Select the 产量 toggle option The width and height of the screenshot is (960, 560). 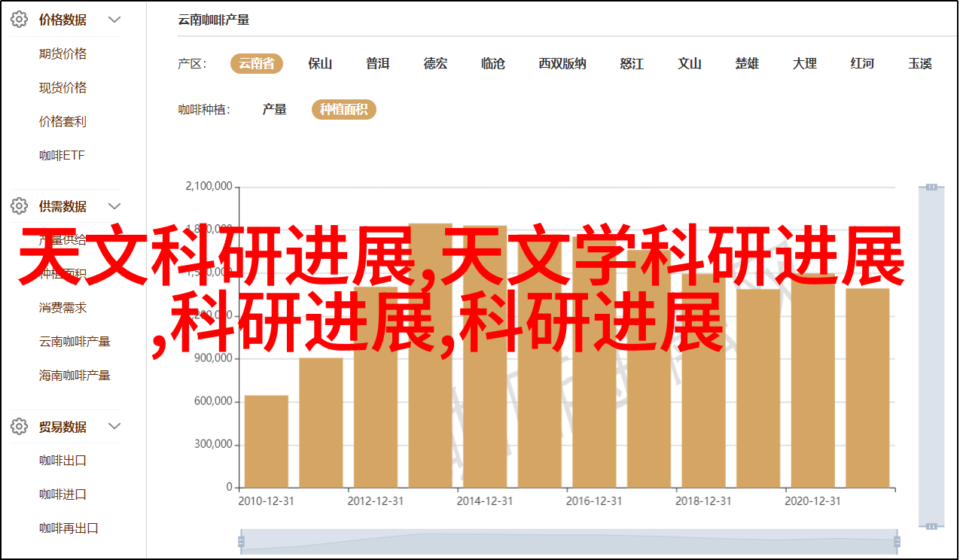[x=274, y=110]
